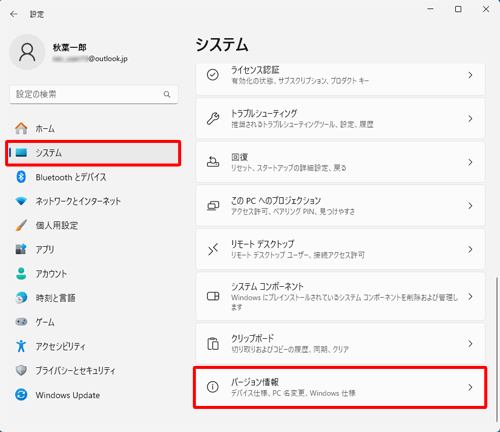Focus the 設定の検索 search box
The image size is (500, 432).
[94, 94]
